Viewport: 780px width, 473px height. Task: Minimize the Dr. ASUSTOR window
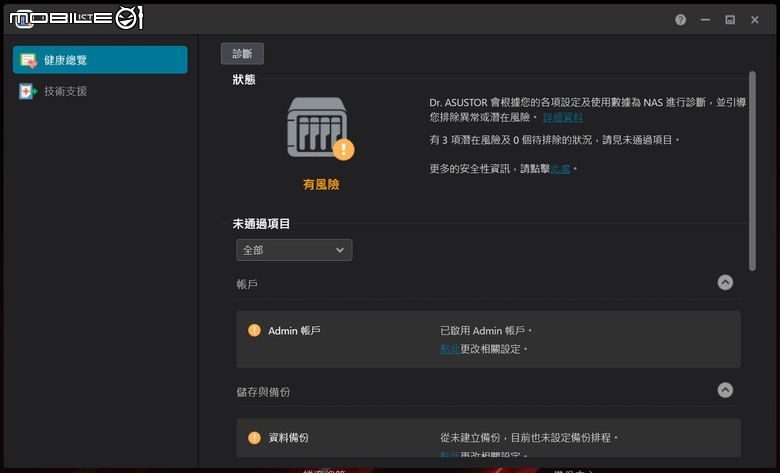point(705,19)
